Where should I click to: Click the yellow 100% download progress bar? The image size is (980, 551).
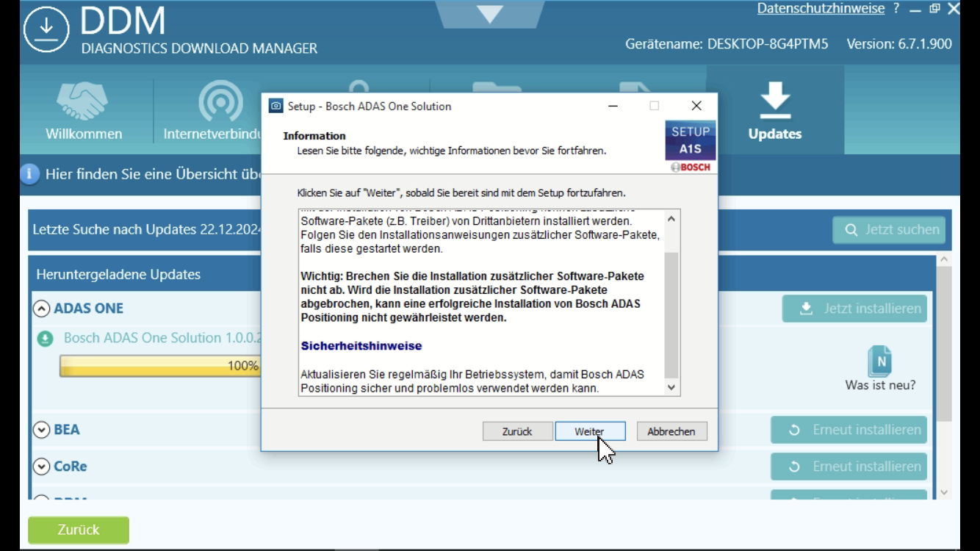pyautogui.click(x=159, y=366)
